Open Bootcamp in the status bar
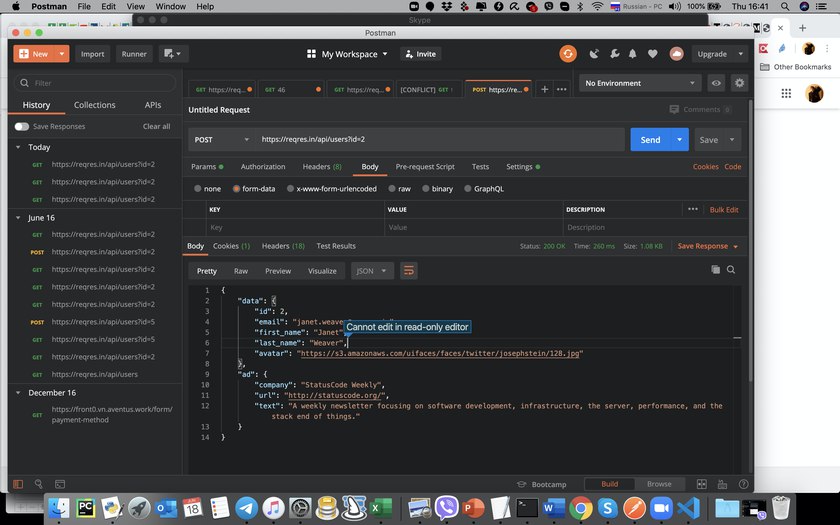Viewport: 840px width, 525px height. click(542, 484)
